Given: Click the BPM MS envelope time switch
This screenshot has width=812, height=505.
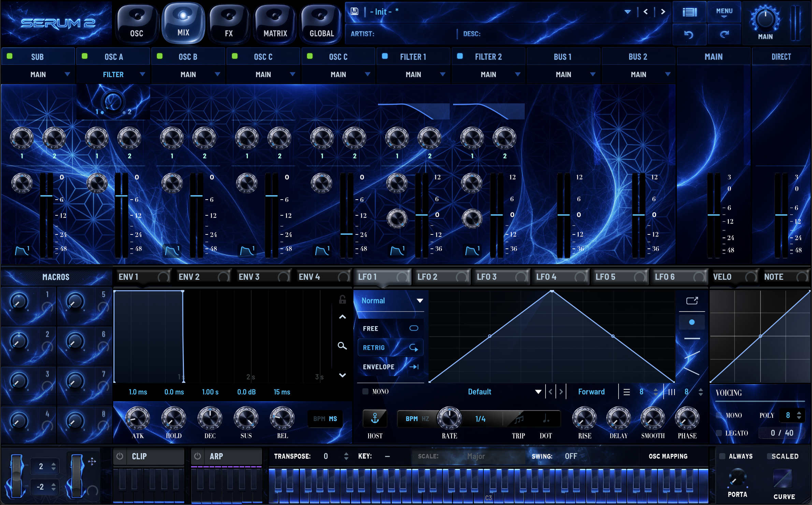Looking at the screenshot, I should pos(325,419).
